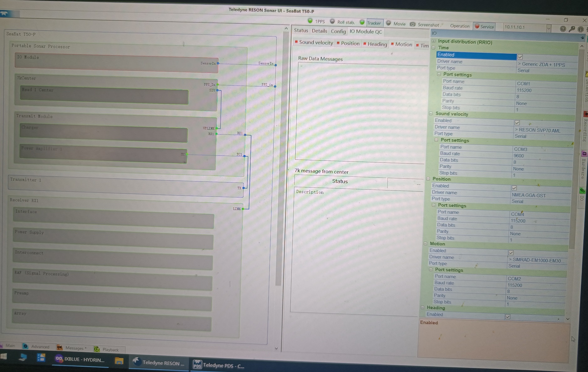Click the Sound velocity red status square
Viewport: 588px width, 372px height.
tap(296, 42)
